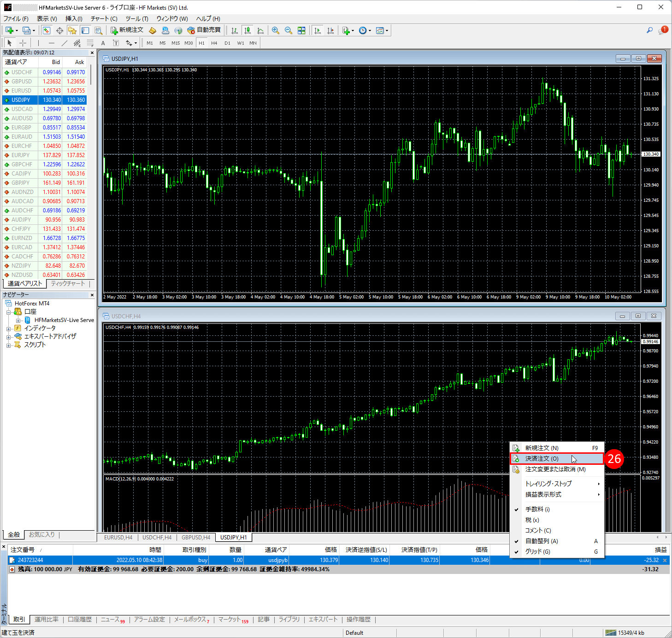The image size is (672, 638).
Task: Click the zoom out magnifier icon
Action: coord(289,30)
